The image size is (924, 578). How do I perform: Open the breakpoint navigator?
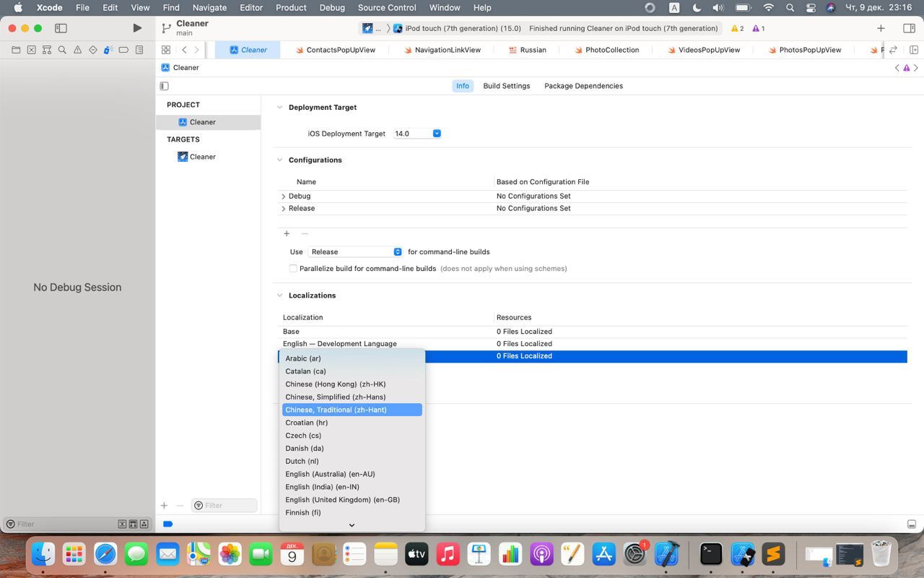tap(123, 50)
